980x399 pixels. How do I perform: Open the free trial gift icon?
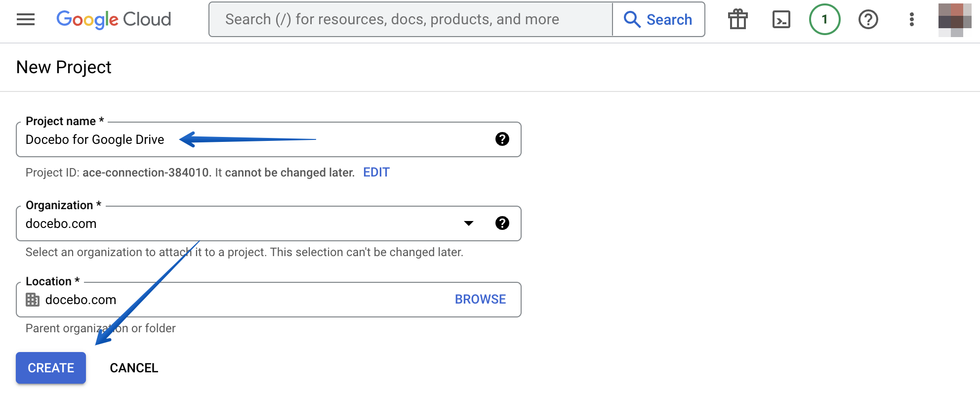pyautogui.click(x=737, y=19)
